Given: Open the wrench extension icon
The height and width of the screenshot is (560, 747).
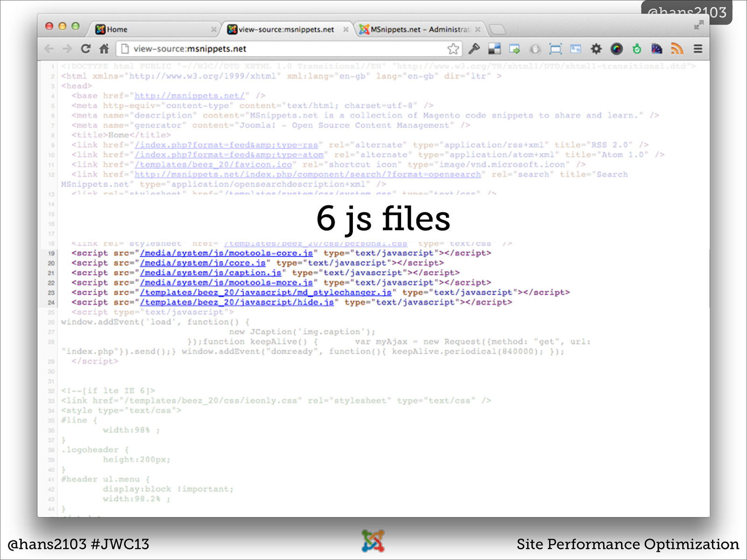Looking at the screenshot, I should point(474,49).
